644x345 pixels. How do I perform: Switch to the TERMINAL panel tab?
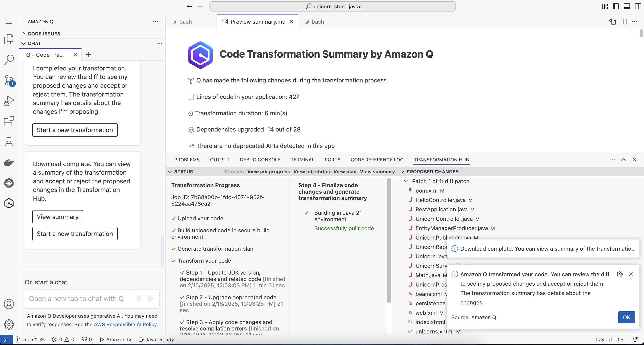[302, 160]
